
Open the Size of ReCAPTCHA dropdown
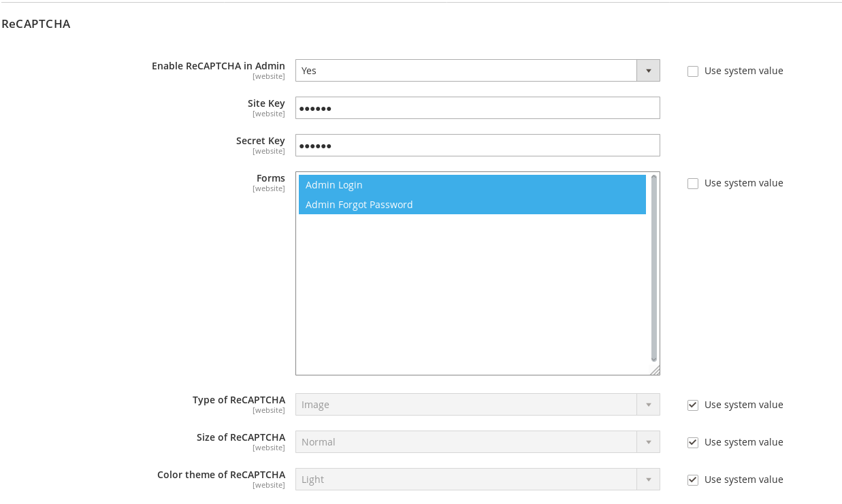tap(466, 442)
